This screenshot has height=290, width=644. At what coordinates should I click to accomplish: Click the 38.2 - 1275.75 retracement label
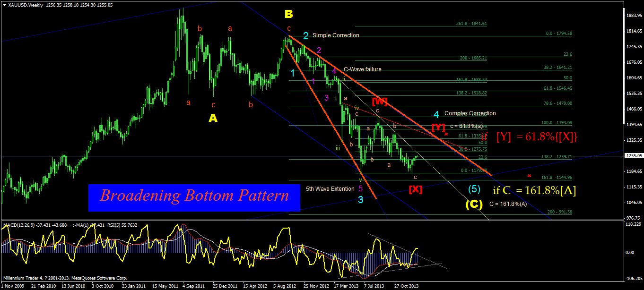click(472, 149)
